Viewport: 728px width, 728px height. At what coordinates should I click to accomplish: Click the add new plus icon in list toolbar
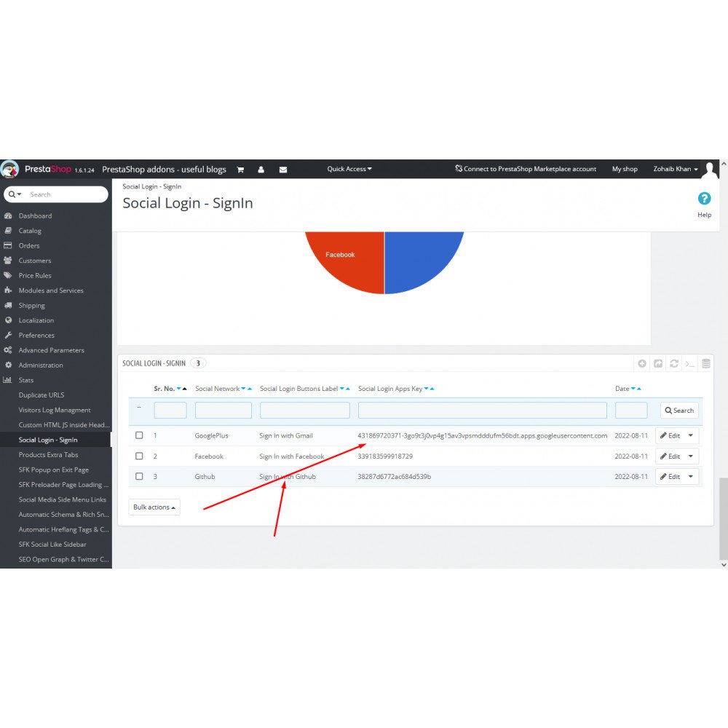(x=641, y=363)
